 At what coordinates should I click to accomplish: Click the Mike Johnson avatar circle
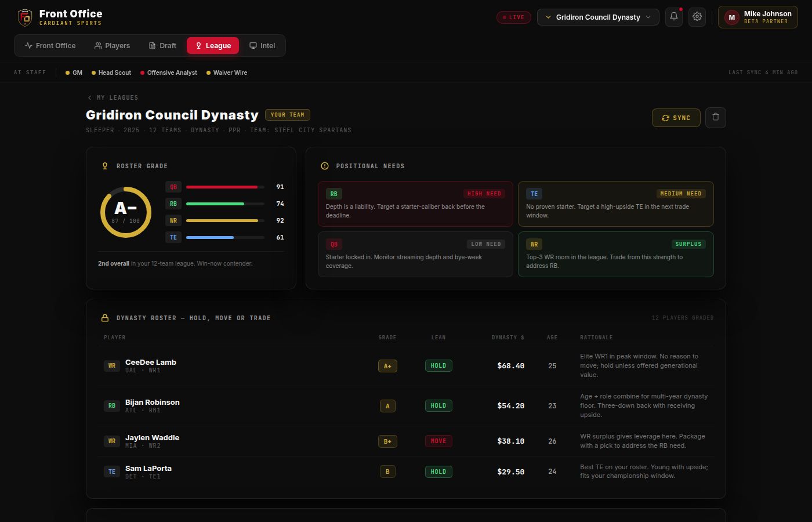point(732,17)
